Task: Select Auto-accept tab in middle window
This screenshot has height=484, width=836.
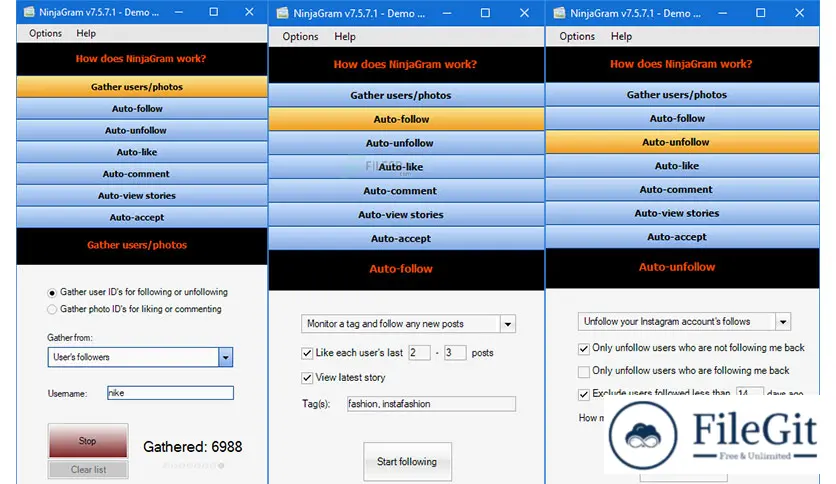Action: tap(406, 238)
